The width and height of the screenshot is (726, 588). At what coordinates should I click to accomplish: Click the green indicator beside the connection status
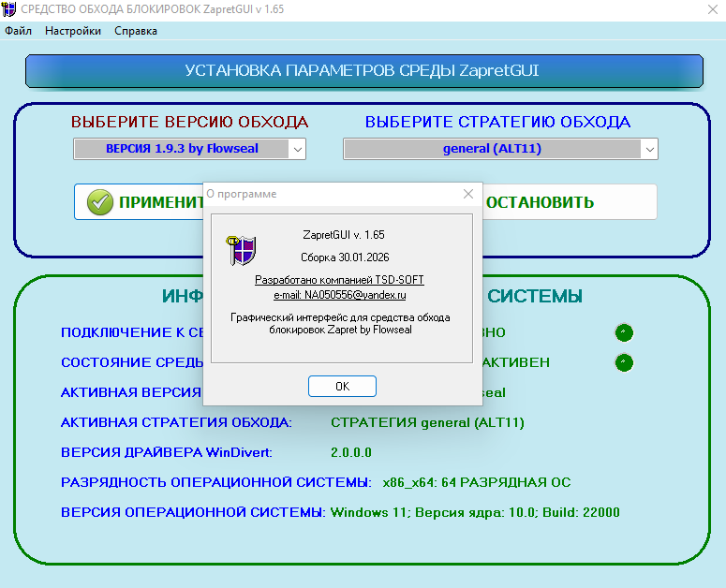pos(624,332)
